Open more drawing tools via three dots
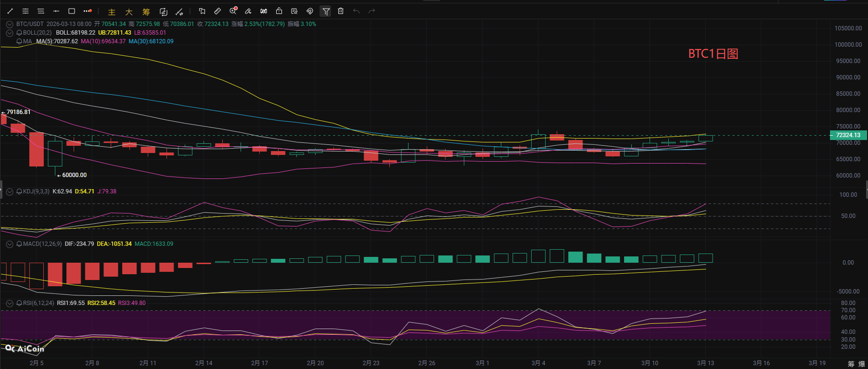The height and width of the screenshot is (369, 868). [87, 11]
